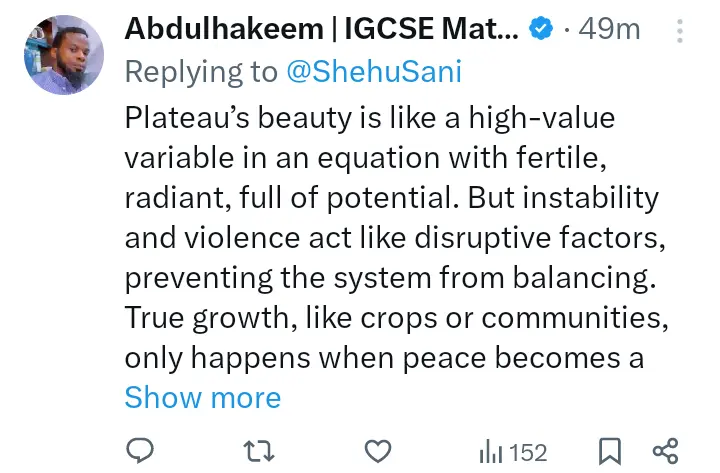Repost this tweet using the retweet icon
The image size is (720, 473).
tap(259, 451)
